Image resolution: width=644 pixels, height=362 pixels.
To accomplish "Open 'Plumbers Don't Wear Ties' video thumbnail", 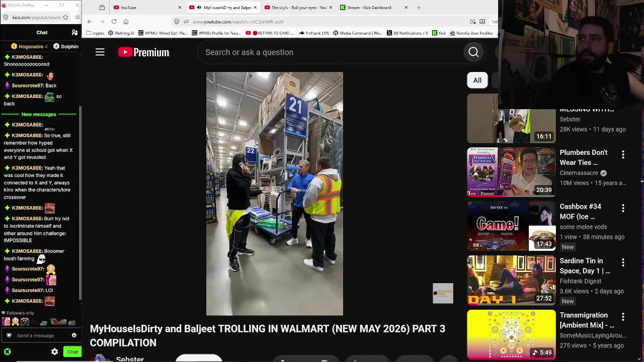I will tap(511, 172).
